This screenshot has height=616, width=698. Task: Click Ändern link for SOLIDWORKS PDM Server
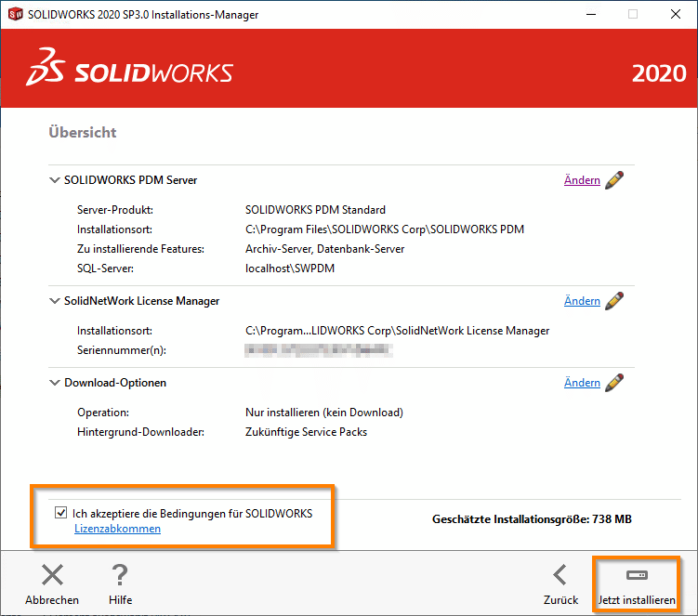point(582,180)
